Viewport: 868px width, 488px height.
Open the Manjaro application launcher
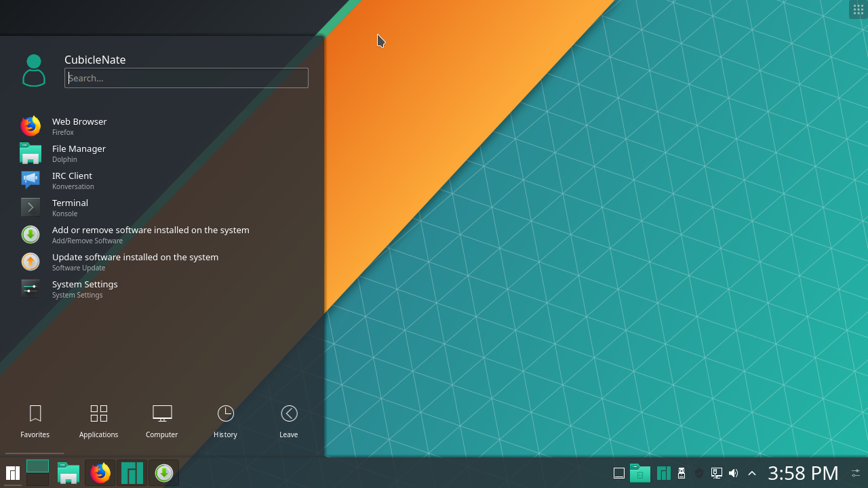click(13, 472)
